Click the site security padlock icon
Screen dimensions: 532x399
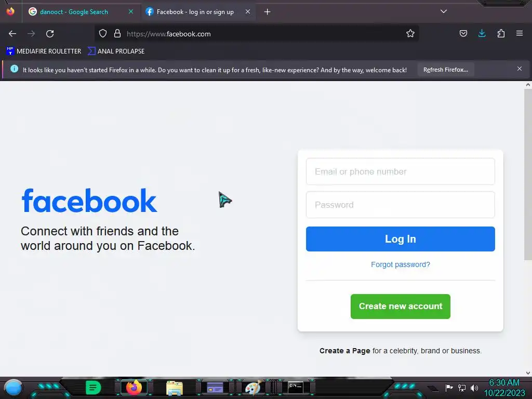click(x=117, y=34)
